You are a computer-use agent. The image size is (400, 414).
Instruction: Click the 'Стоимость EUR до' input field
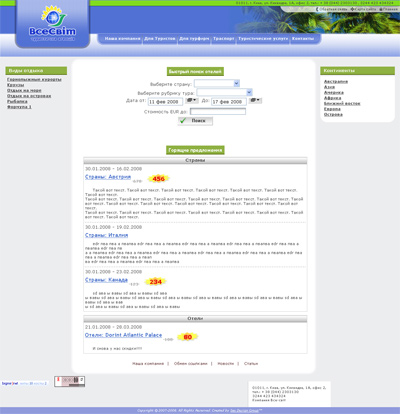(x=218, y=112)
